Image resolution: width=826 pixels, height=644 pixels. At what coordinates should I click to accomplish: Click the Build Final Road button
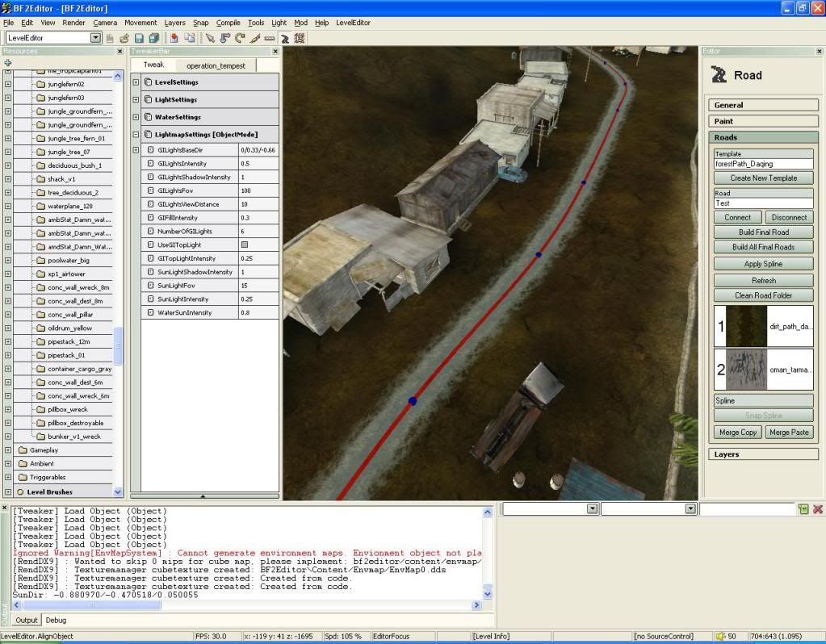[x=763, y=232]
